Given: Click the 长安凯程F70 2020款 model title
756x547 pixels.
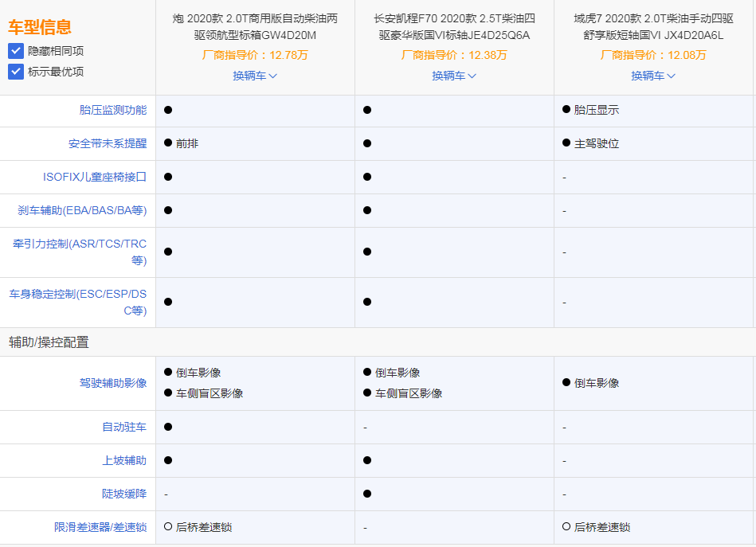Looking at the screenshot, I should (x=454, y=26).
